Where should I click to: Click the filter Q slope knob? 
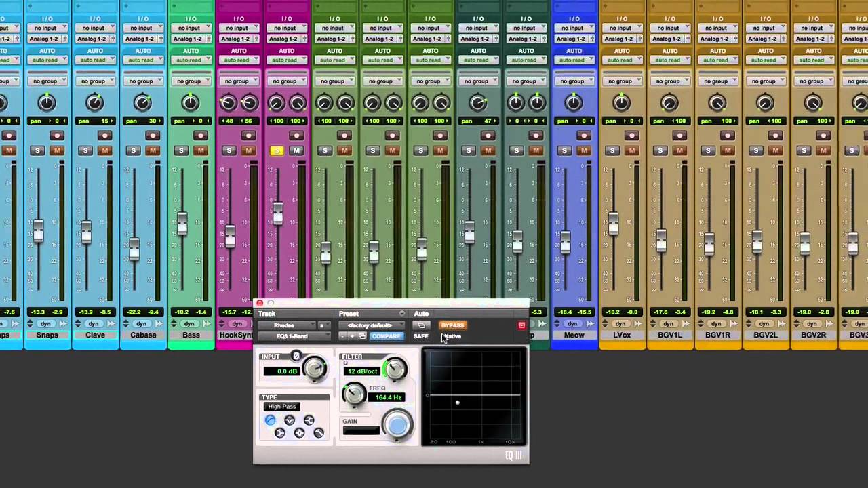395,368
